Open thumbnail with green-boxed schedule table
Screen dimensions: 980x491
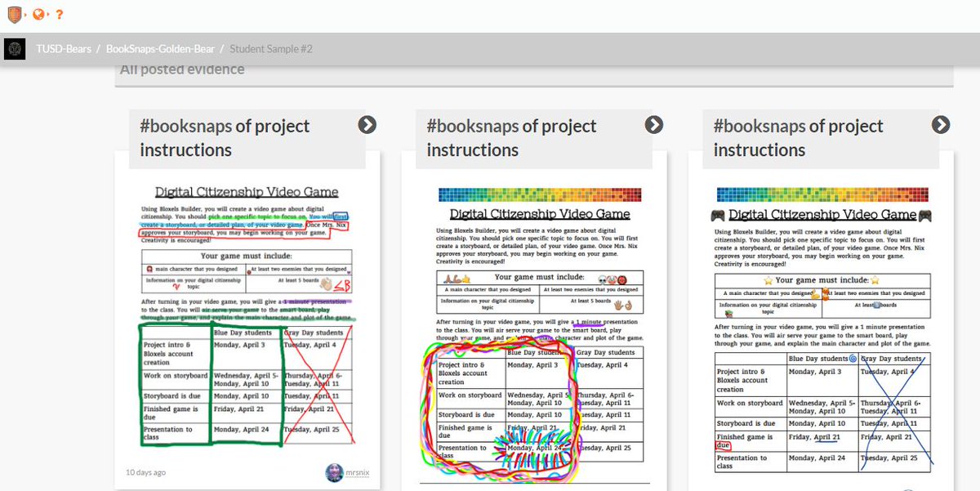[247, 315]
